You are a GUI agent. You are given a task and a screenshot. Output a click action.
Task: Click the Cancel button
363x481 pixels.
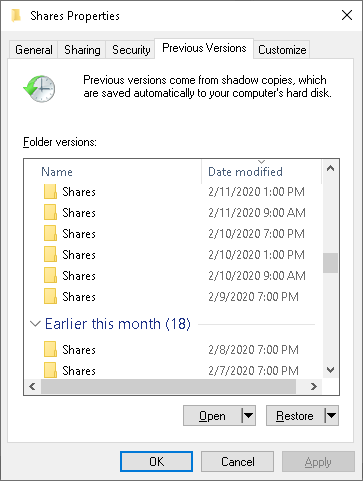237,462
